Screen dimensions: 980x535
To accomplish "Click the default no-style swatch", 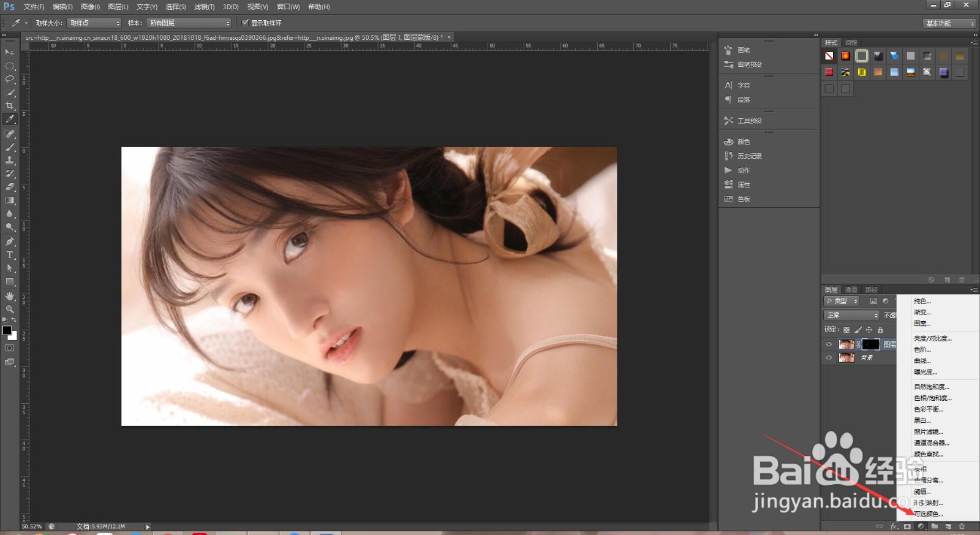I will pos(829,56).
